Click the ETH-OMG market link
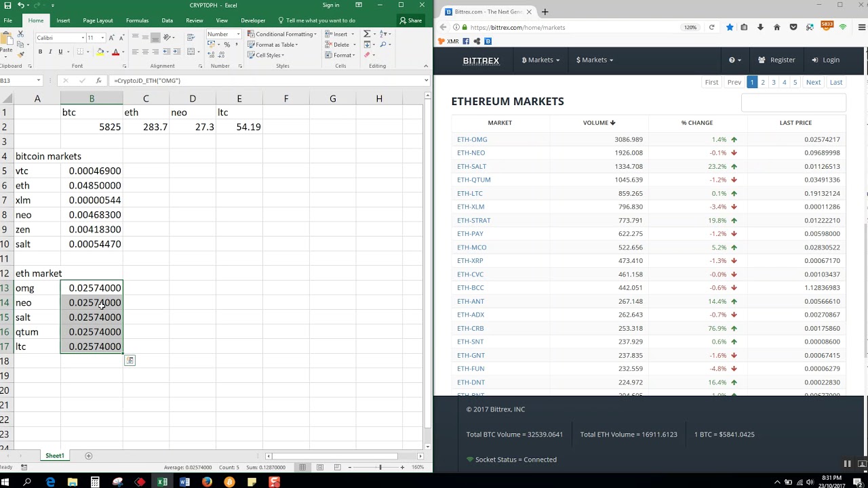 click(472, 140)
